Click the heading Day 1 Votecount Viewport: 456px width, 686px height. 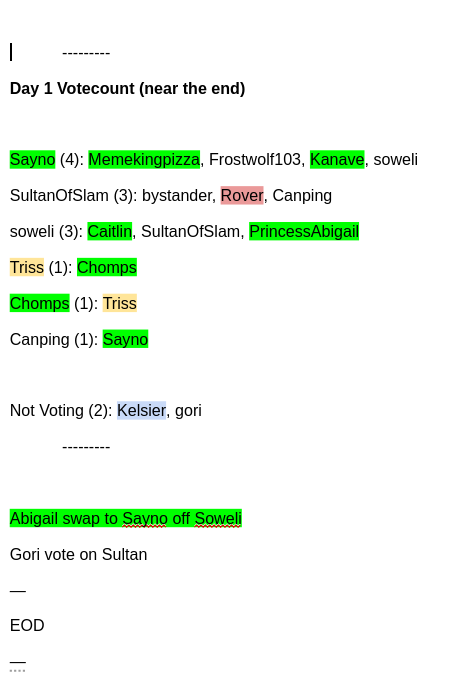127,88
